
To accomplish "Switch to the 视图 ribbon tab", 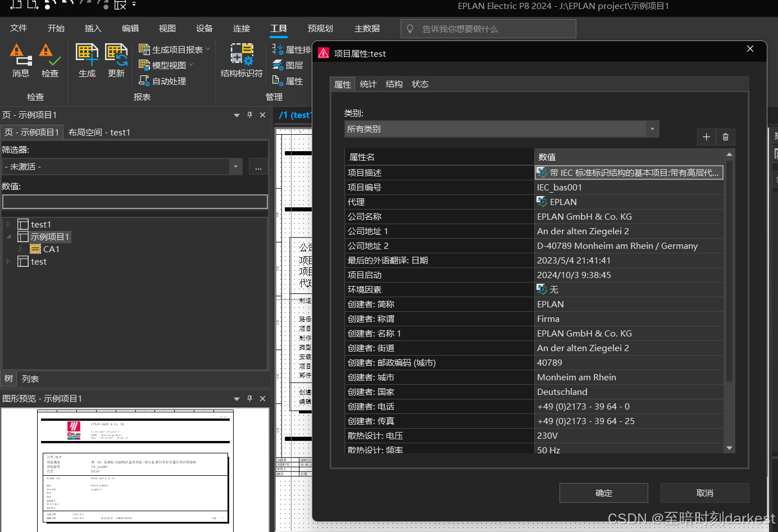I will pyautogui.click(x=167, y=28).
